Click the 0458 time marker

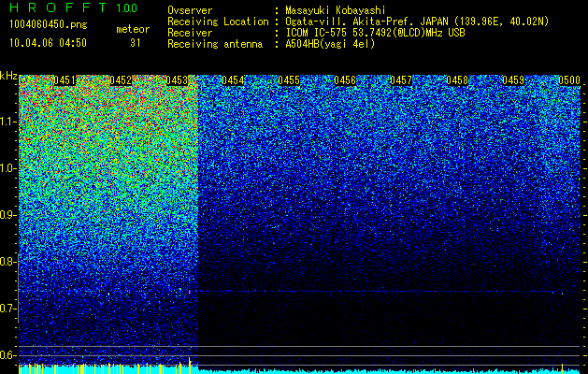click(x=457, y=80)
